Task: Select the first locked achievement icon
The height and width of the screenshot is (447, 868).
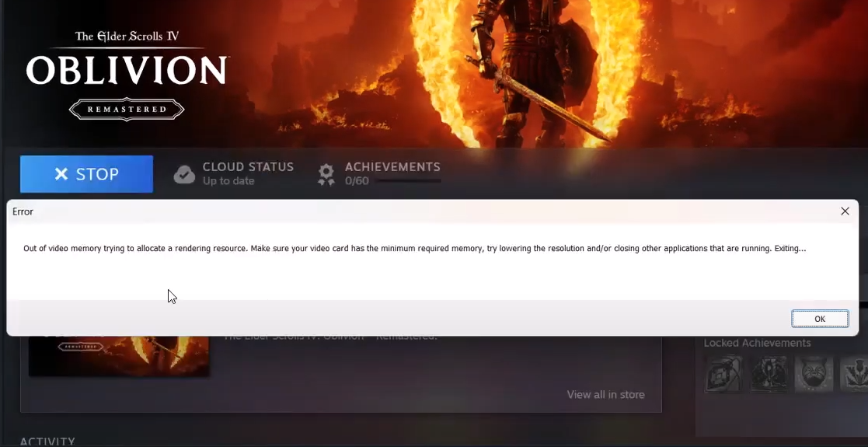Action: 723,374
